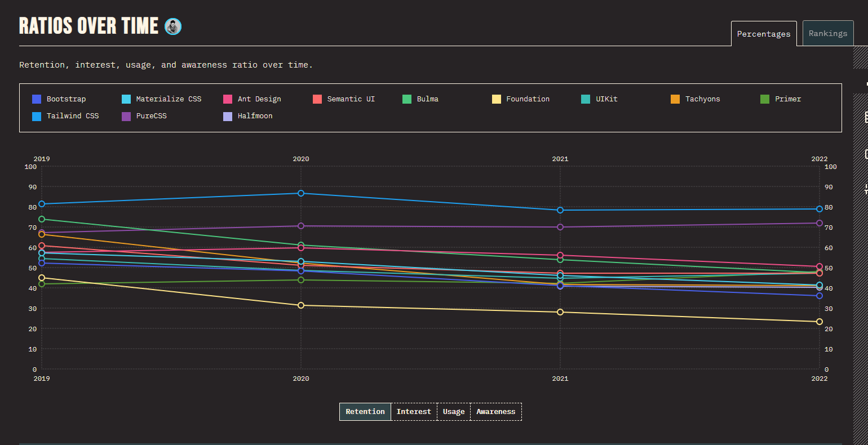Select the PureCSS legend label
Viewport: 868px width, 445px height.
(152, 116)
